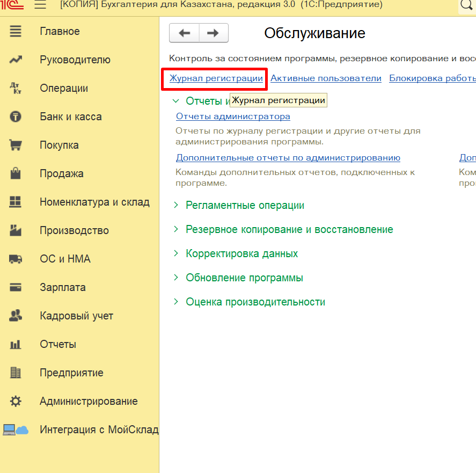Open the Производство section

click(75, 230)
